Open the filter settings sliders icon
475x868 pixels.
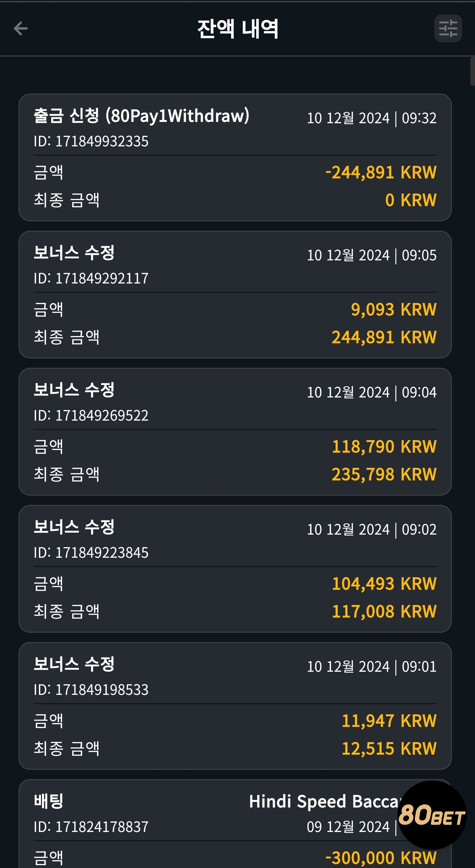(x=448, y=28)
